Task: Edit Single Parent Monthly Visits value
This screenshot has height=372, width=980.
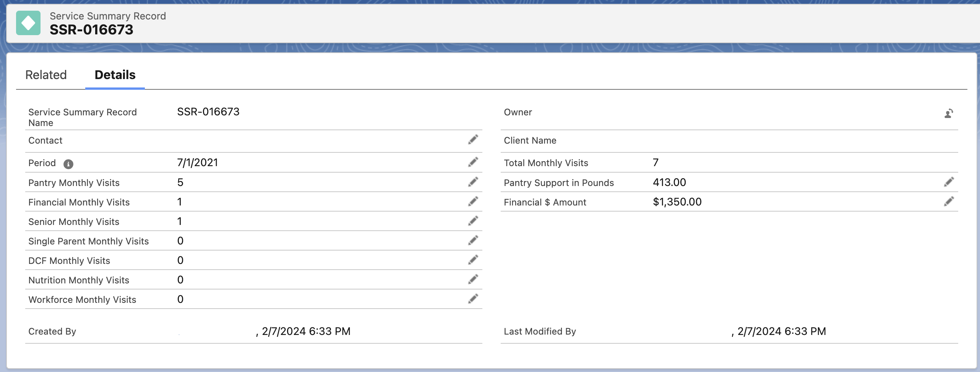Action: click(474, 240)
